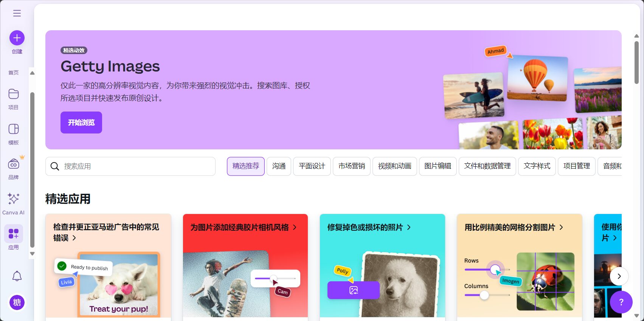The width and height of the screenshot is (644, 321).
Task: Click the sidebar scroll down arrow
Action: [x=32, y=254]
